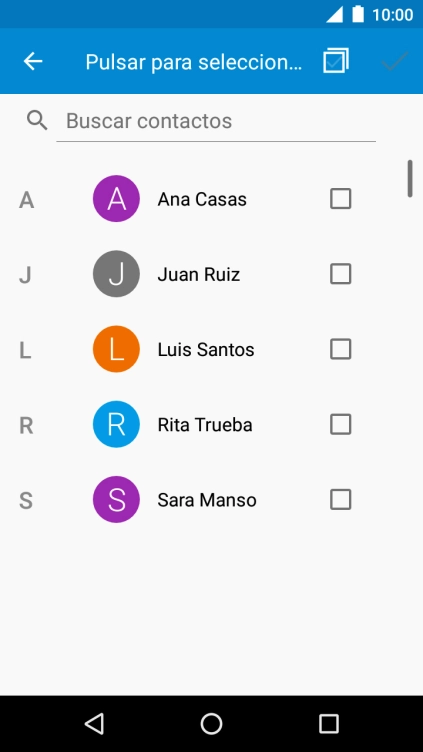This screenshot has height=752, width=423.
Task: Tap the Android home button
Action: pyautogui.click(x=211, y=723)
